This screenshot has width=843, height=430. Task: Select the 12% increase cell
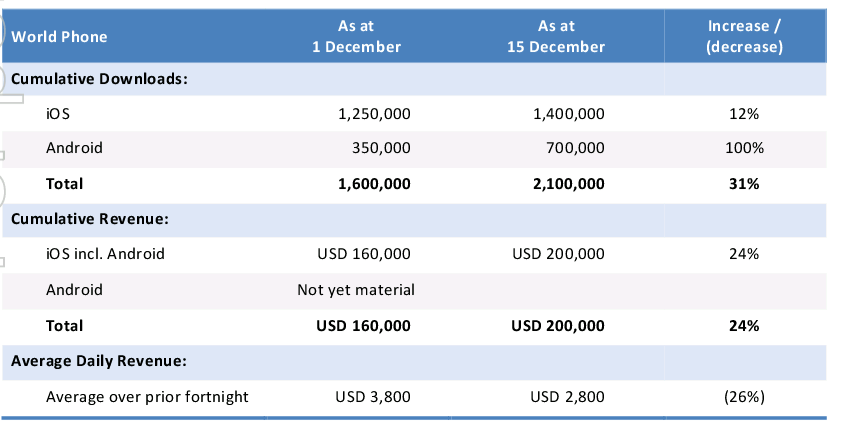744,114
